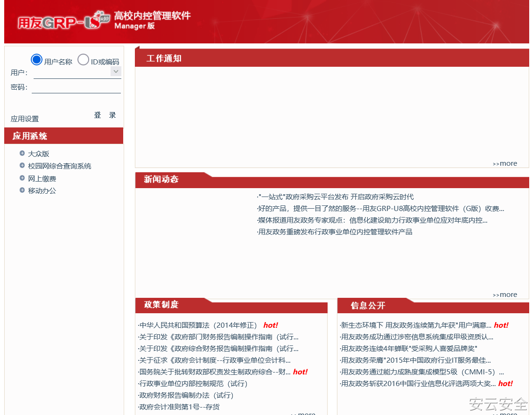Show more items in 工作通知 section
This screenshot has height=415, width=532.
click(505, 163)
